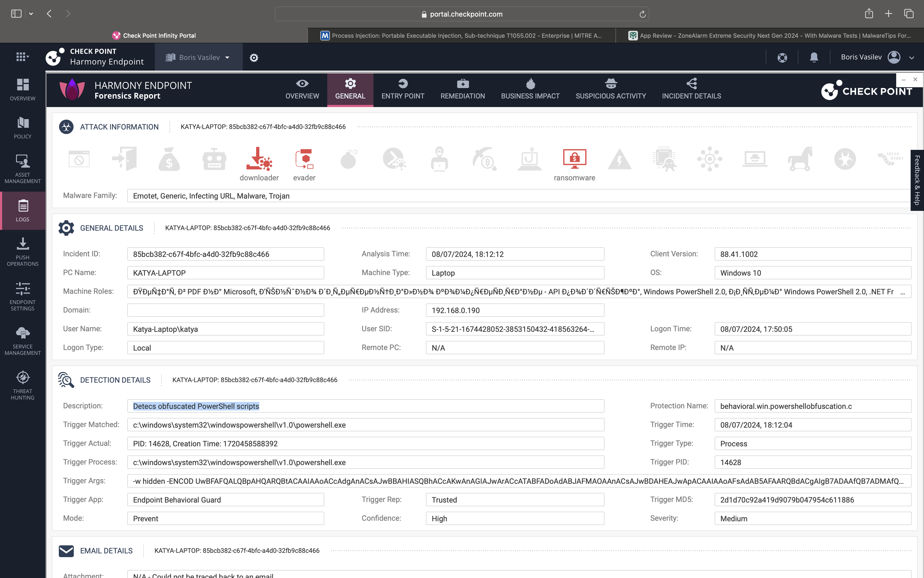Image resolution: width=924 pixels, height=578 pixels.
Task: Click the Email Details envelope icon
Action: pyautogui.click(x=66, y=551)
